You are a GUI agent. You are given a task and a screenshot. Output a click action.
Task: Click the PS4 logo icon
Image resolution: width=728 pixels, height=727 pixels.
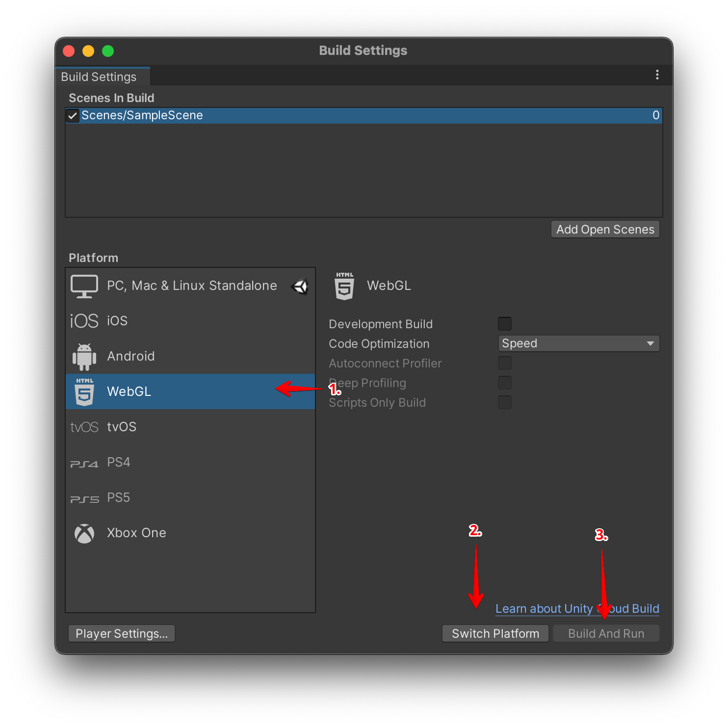pos(84,464)
